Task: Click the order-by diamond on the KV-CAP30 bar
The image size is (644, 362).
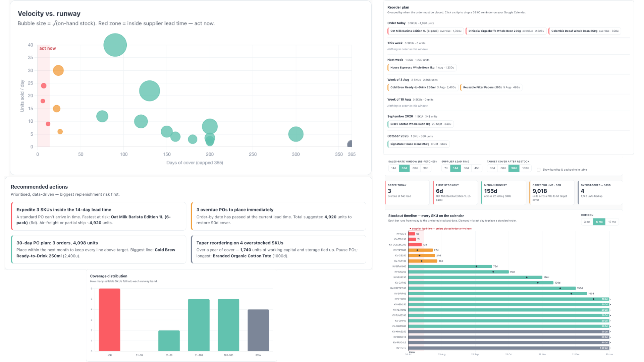Action: click(x=538, y=283)
